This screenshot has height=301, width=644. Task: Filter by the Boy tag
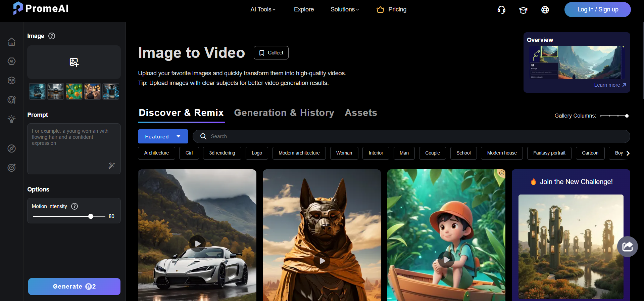(x=618, y=153)
